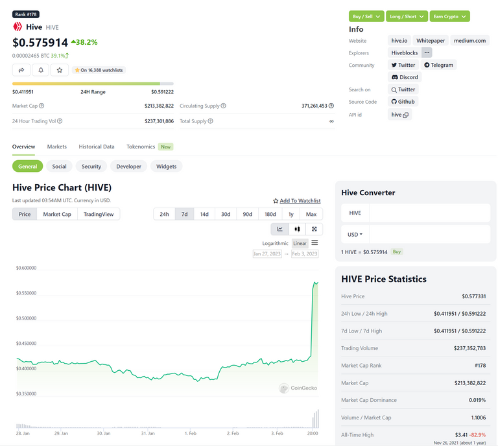Viewport: 498px width, 448px height.
Task: Click the Feb 3, 2023 end date
Action: pos(305,254)
